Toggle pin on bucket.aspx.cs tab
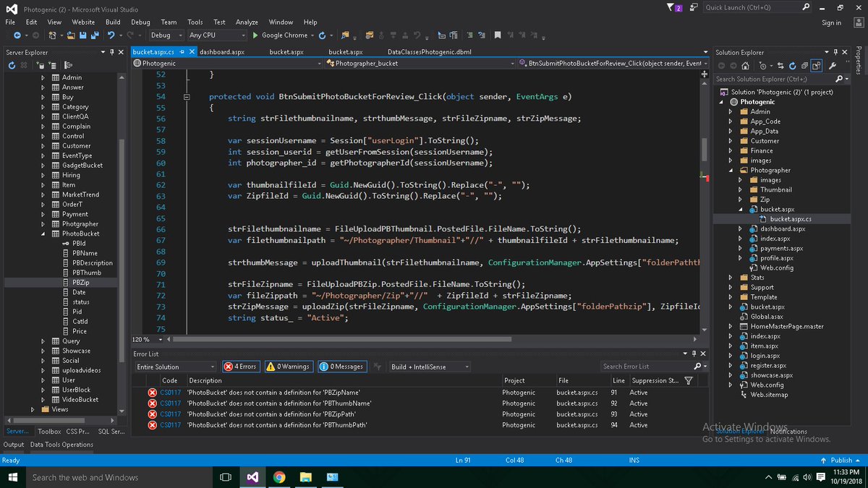 [182, 52]
